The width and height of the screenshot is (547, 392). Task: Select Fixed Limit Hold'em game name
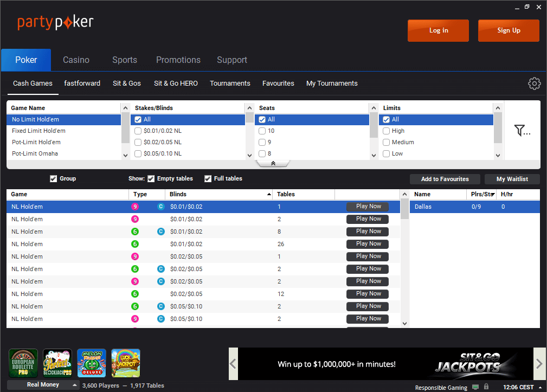tap(63, 131)
